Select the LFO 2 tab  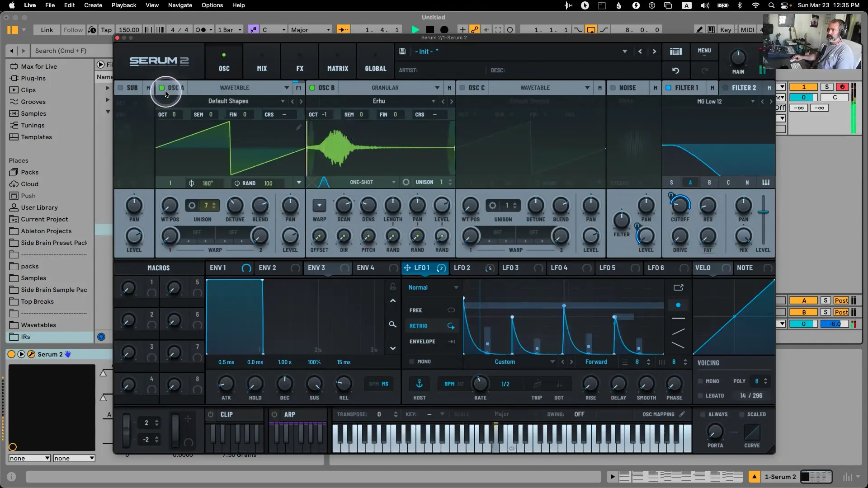click(473, 268)
